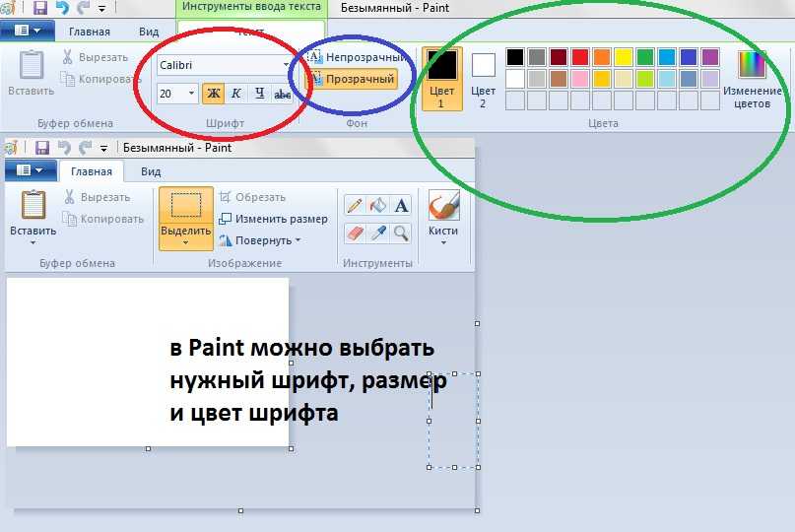Click Вырезать in top ribbon
The image size is (795, 532).
[x=95, y=57]
